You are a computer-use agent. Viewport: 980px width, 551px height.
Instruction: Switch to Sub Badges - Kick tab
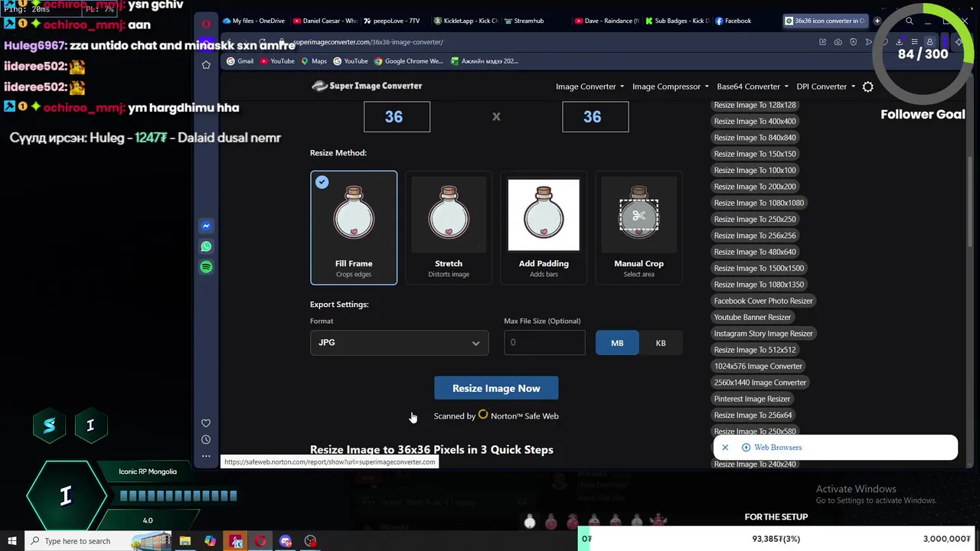677,21
